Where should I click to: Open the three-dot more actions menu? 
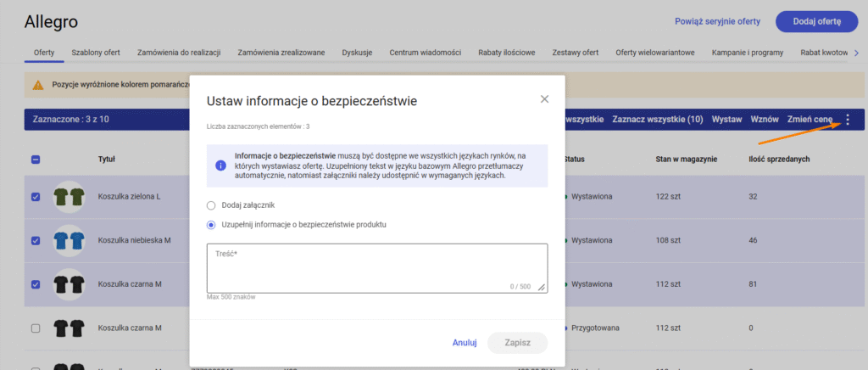pos(848,119)
